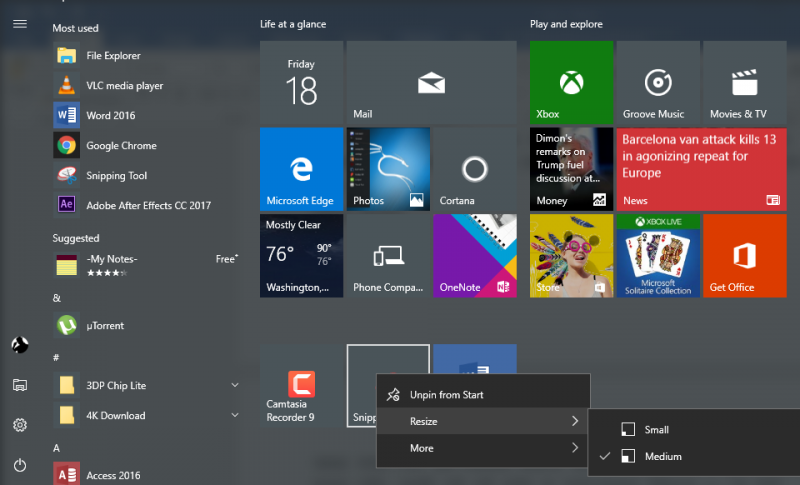
Task: Expand the hamburger menu at top left
Action: coord(20,24)
